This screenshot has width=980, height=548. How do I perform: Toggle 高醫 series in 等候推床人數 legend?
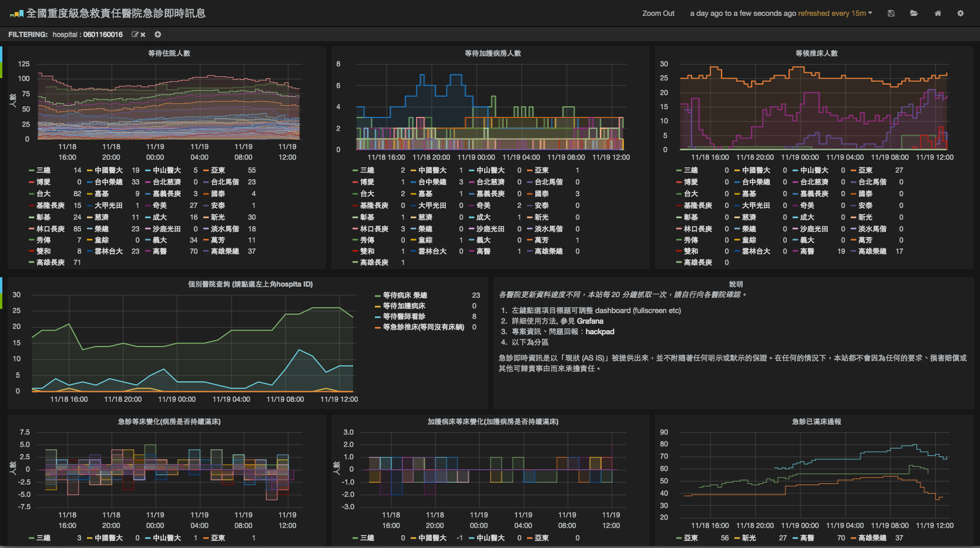pos(807,251)
